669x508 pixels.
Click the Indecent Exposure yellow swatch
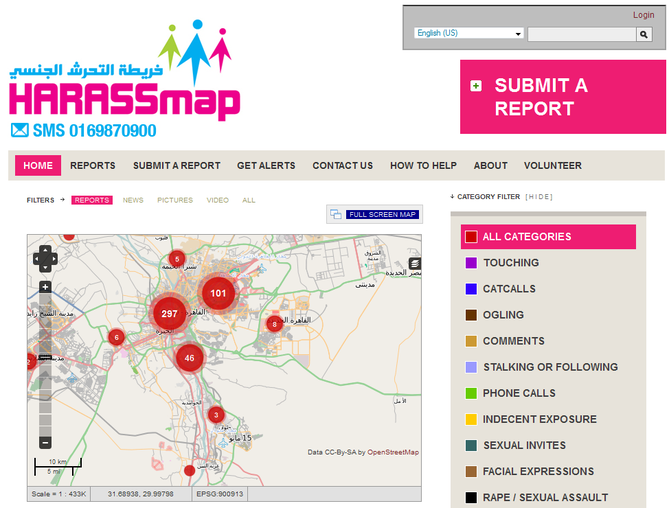click(x=471, y=419)
